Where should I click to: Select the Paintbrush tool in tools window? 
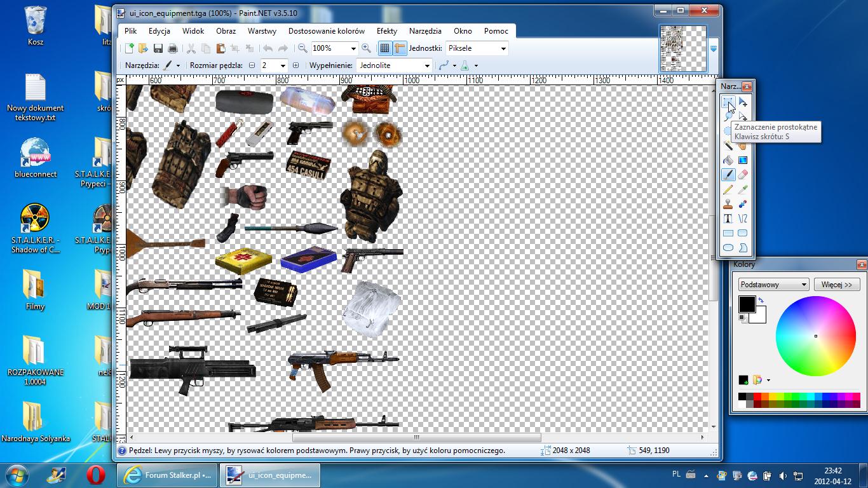tap(728, 175)
